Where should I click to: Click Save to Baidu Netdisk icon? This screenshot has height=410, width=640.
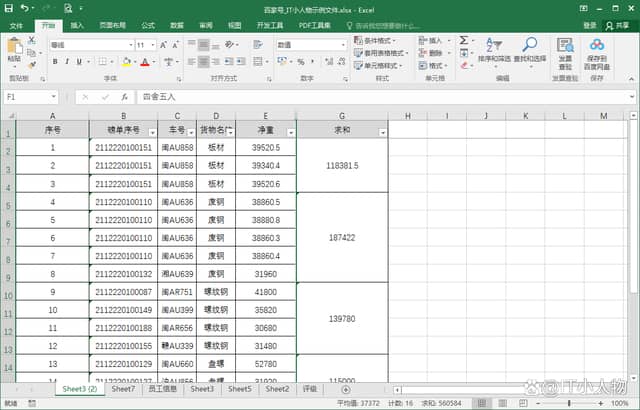[x=597, y=48]
